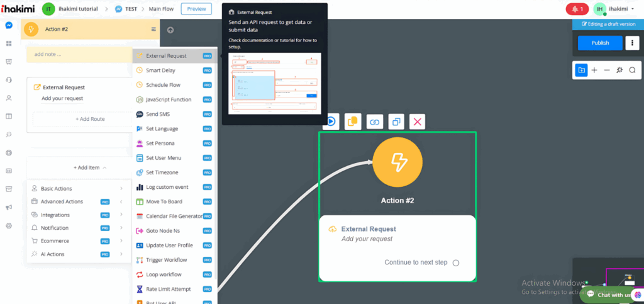
Task: Click the Preview button
Action: click(196, 9)
